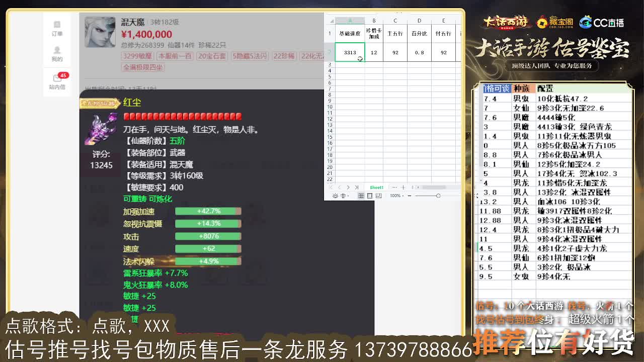
Task: Toggle reading mode with the eye icon
Action: (336, 195)
